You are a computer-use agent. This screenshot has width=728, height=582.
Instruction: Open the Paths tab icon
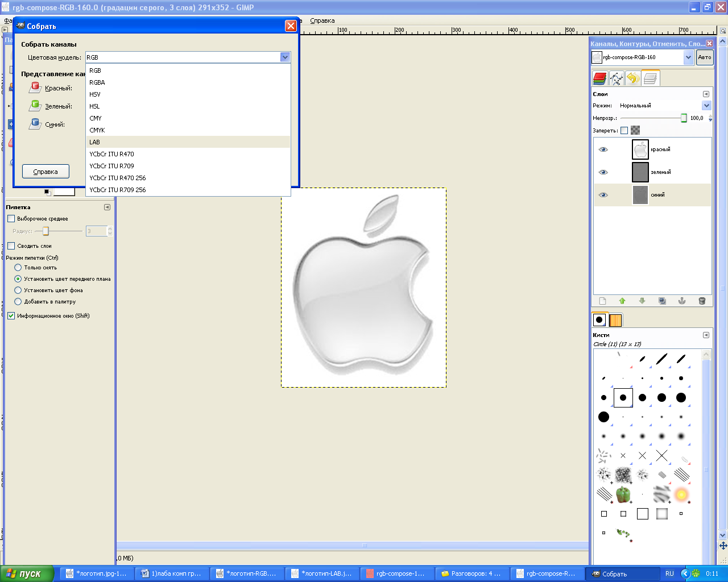(616, 78)
